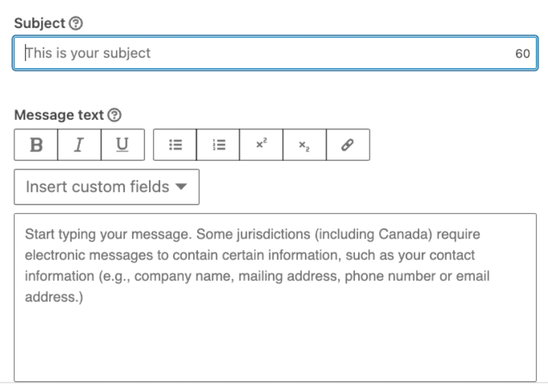This screenshot has width=548, height=392.
Task: Insert a hyperlink with the link icon
Action: click(347, 145)
